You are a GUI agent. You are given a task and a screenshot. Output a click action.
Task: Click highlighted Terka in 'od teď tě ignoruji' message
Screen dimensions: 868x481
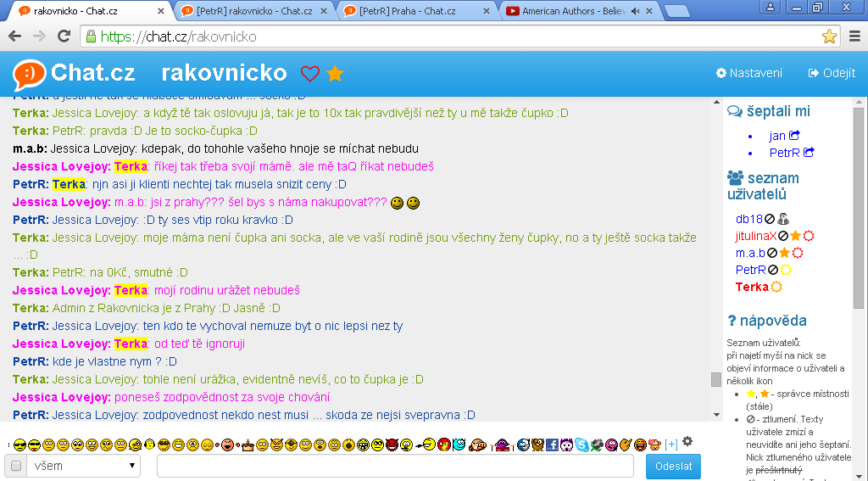pyautogui.click(x=131, y=344)
